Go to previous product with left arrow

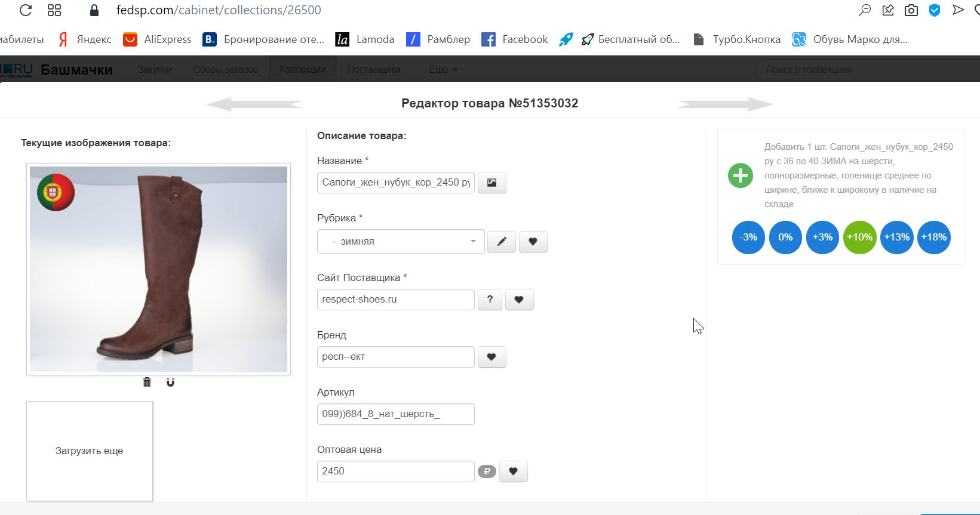coord(254,104)
